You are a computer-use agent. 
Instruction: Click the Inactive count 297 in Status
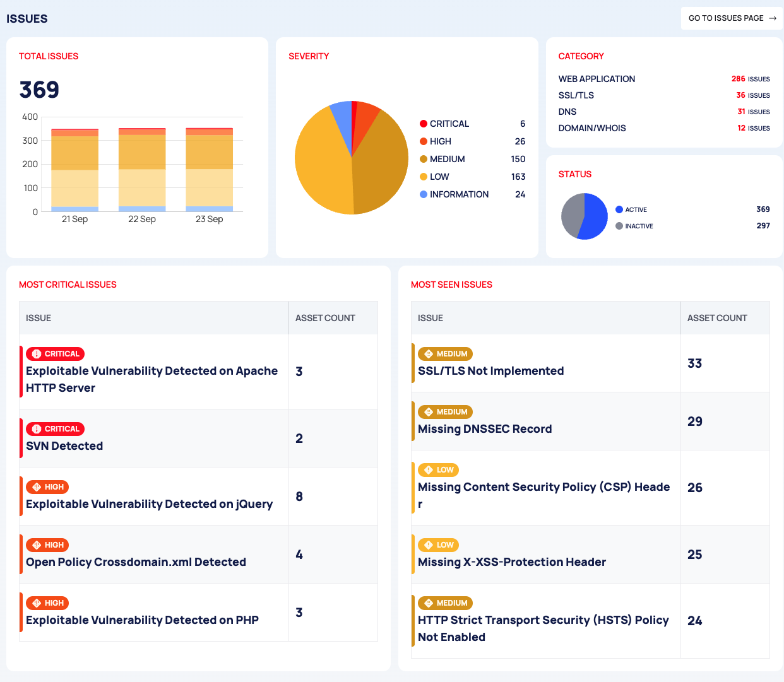pyautogui.click(x=763, y=226)
